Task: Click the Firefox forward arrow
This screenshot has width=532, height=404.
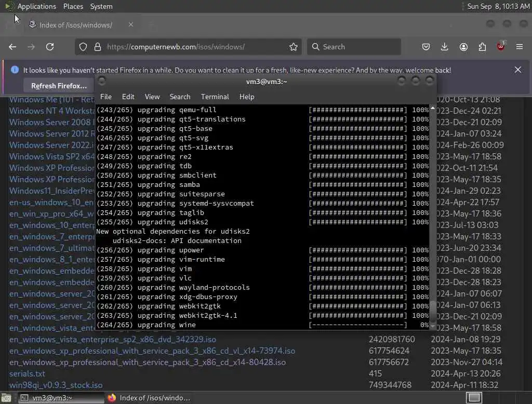Action: 31,47
